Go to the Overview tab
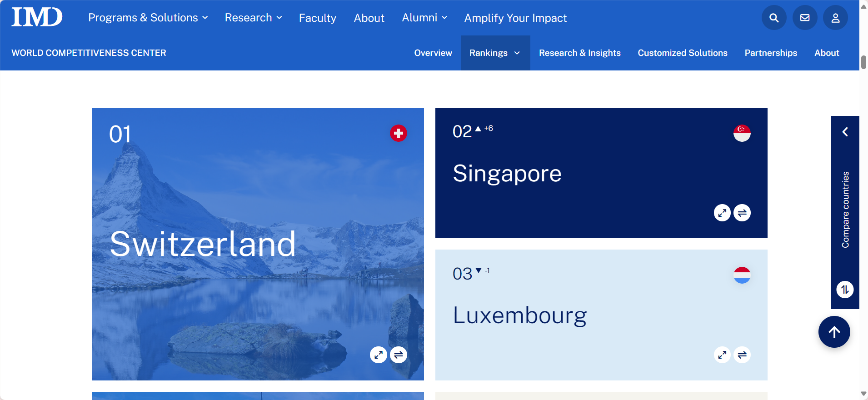This screenshot has height=400, width=868. 433,53
